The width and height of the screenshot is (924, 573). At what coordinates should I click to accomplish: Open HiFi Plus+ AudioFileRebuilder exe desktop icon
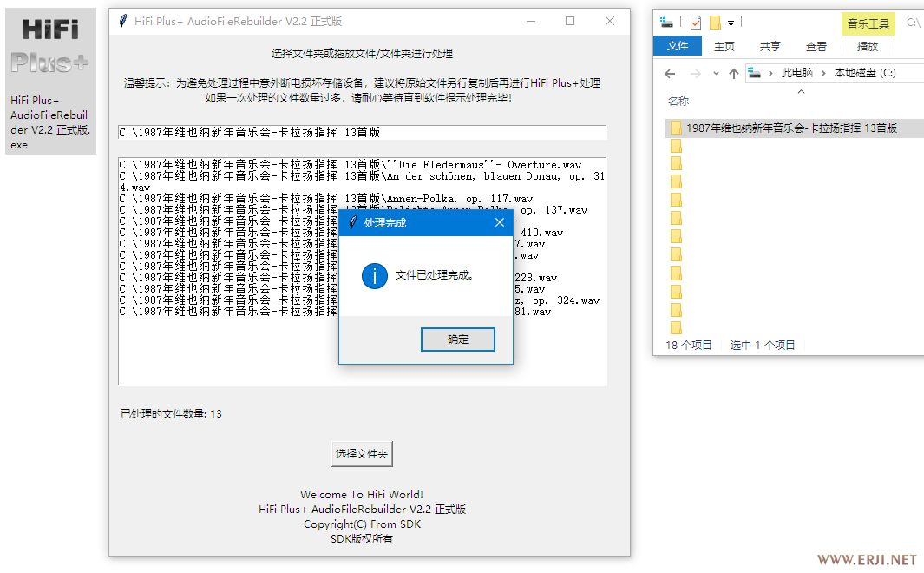click(x=49, y=81)
